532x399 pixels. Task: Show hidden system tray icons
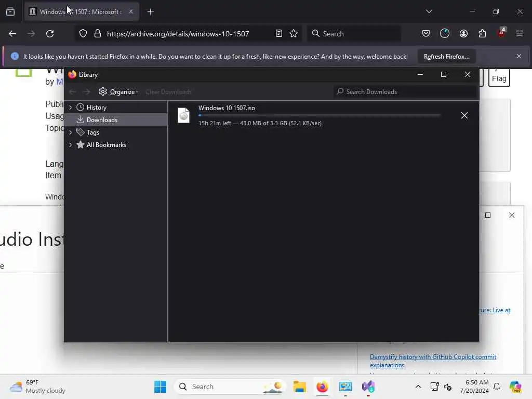(418, 387)
